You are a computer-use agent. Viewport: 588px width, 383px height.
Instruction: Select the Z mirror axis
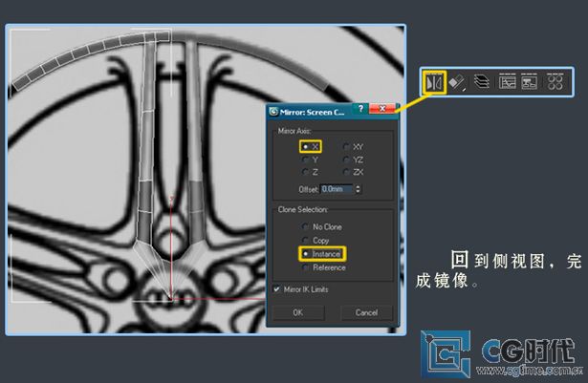point(305,172)
